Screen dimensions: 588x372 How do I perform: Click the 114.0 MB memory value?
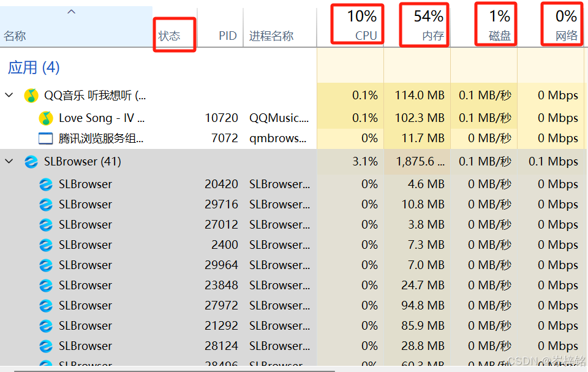click(419, 96)
